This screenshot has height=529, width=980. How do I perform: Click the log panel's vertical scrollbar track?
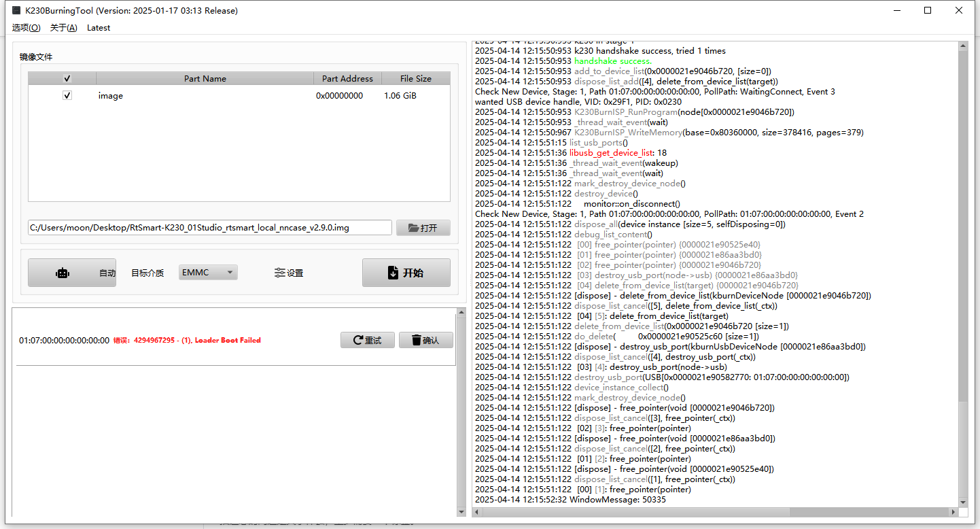tap(962, 449)
